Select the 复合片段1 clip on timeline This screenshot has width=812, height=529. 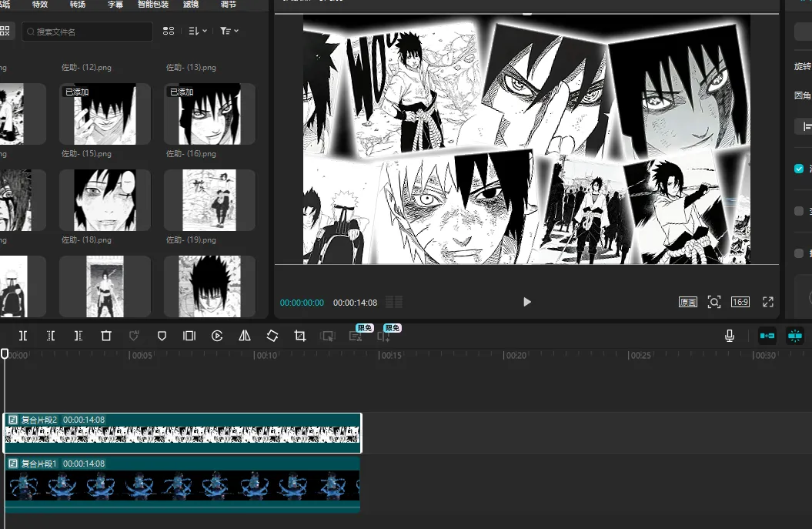click(x=182, y=484)
